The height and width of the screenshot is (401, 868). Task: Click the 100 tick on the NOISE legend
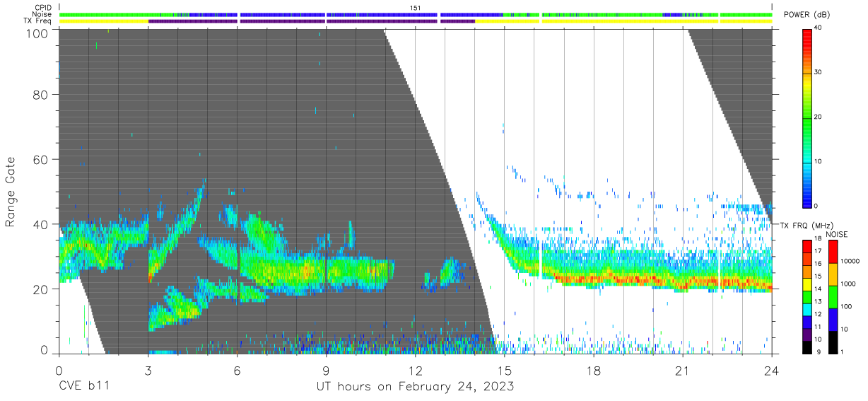coord(846,307)
